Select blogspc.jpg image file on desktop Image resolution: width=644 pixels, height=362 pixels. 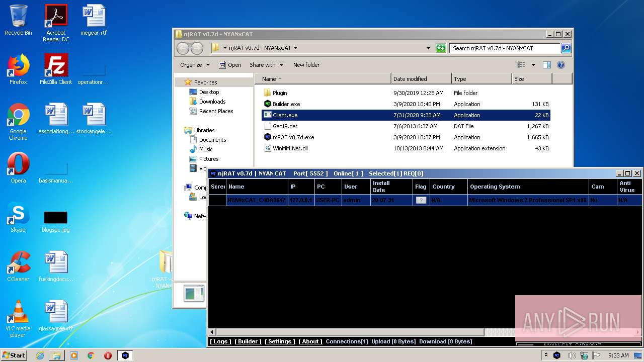click(x=56, y=221)
